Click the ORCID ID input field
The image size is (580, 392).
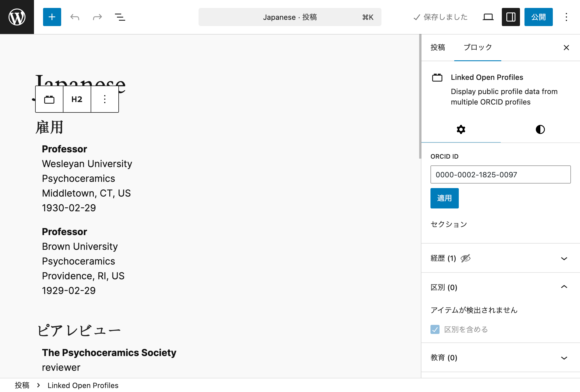[500, 174]
